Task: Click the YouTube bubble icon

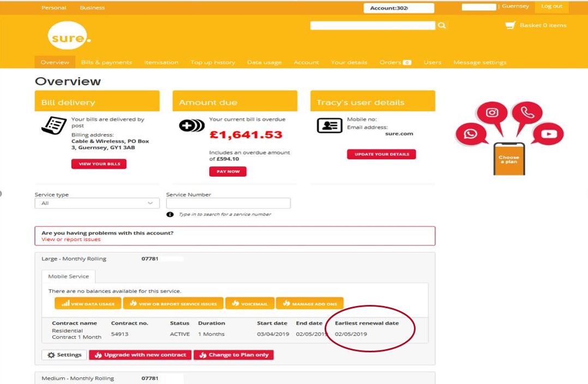Action: coord(548,134)
